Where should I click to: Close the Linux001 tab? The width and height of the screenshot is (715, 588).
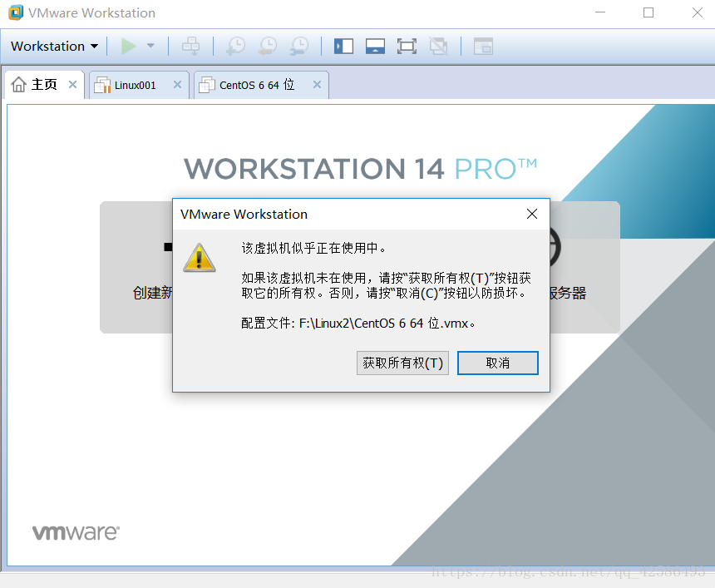tap(177, 84)
